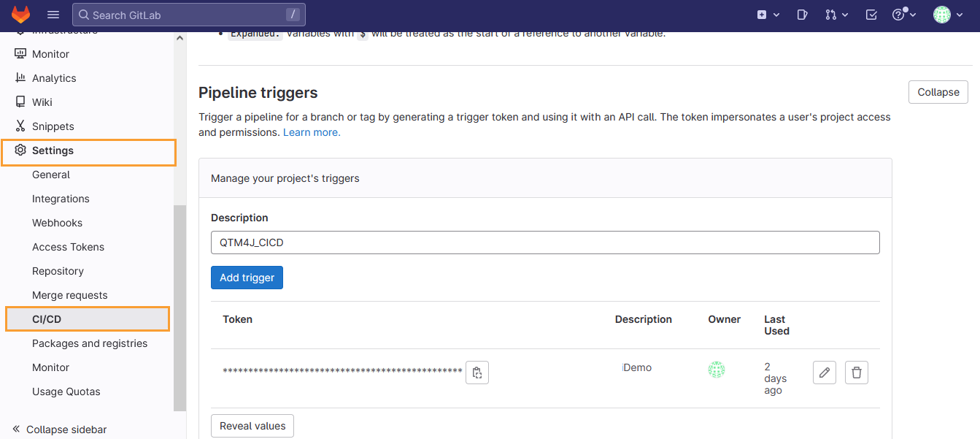
Task: Open the Learn more link
Action: click(x=311, y=132)
